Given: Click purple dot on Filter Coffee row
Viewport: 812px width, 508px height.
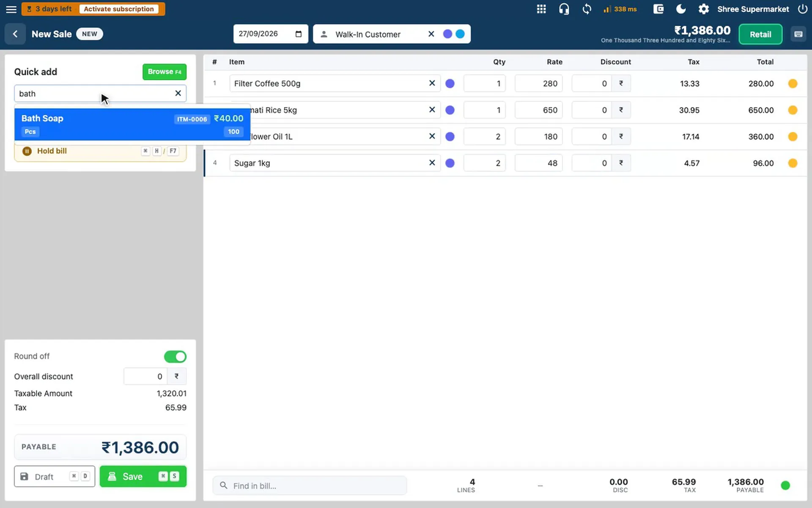Looking at the screenshot, I should click(450, 83).
